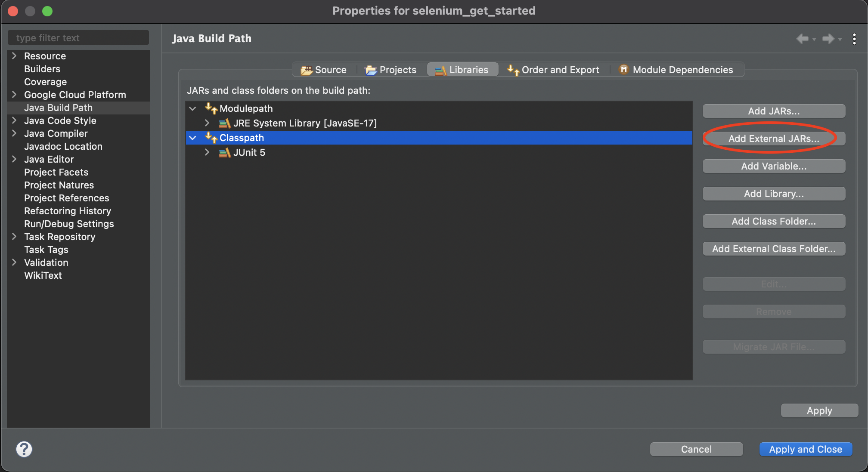Click the Classpath node icon
Image resolution: width=868 pixels, height=472 pixels.
211,138
